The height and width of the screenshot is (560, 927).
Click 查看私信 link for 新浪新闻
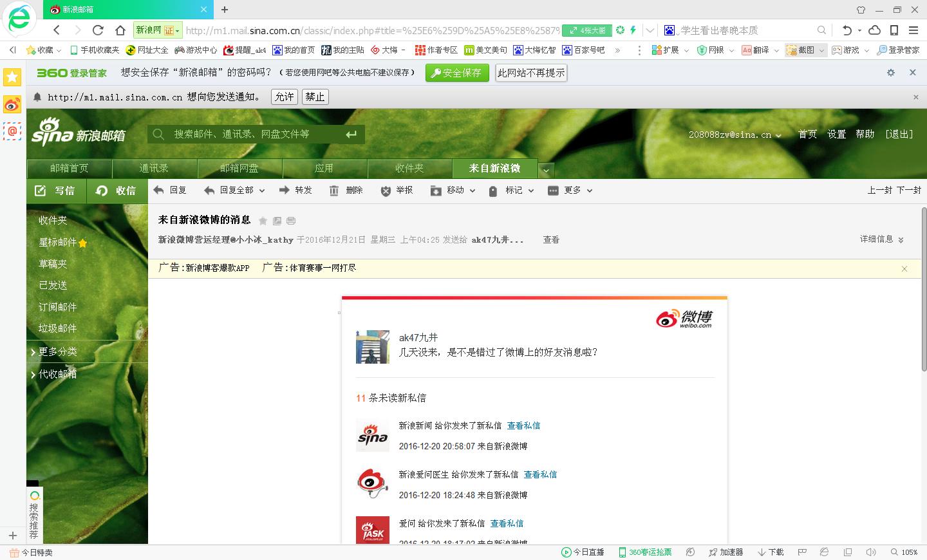coord(523,425)
